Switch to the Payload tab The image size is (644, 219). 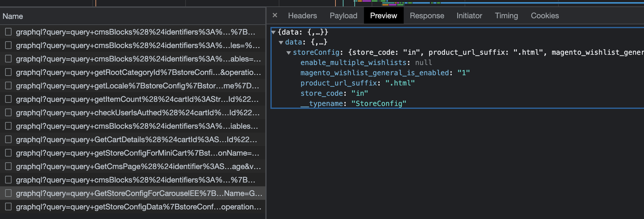(343, 16)
